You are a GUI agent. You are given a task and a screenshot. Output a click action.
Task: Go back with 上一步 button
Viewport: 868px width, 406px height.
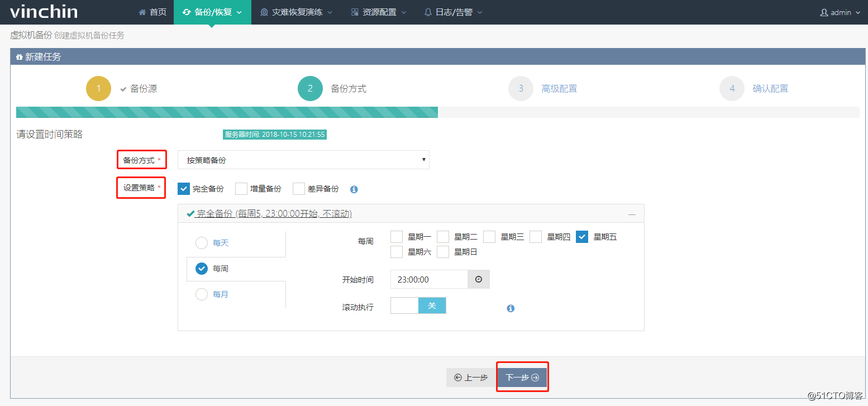(x=471, y=378)
